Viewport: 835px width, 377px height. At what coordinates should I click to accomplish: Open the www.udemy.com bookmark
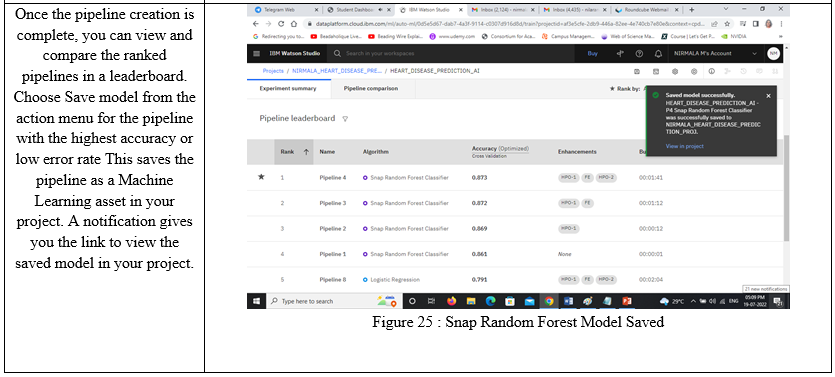[453, 37]
